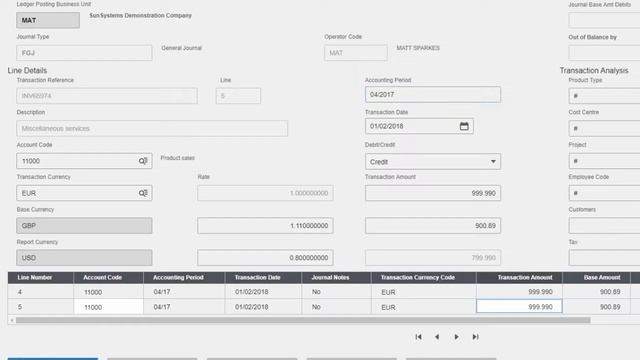Click the grid horizontal scrollbar
640x360 pixels.
(303, 320)
